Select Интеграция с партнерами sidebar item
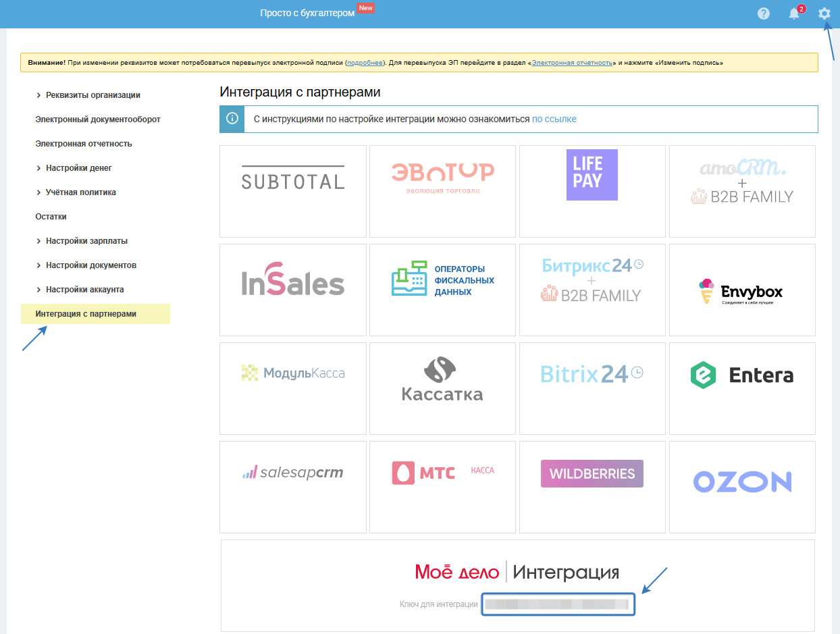Screen dimensions: 840x634 point(95,314)
